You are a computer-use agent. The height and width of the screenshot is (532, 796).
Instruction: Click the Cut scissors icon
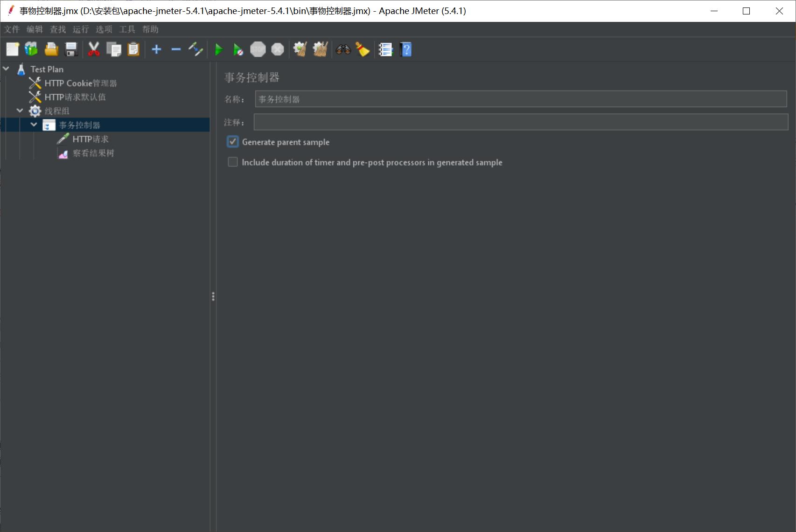click(x=94, y=49)
